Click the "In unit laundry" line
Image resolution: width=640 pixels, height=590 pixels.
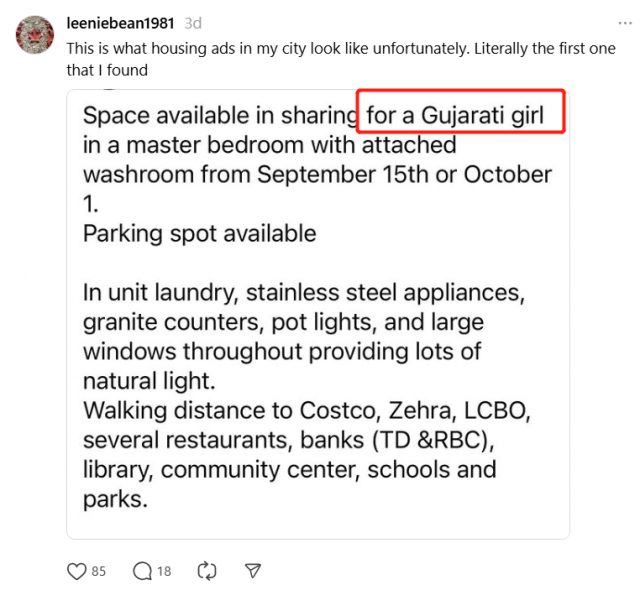coord(303,293)
